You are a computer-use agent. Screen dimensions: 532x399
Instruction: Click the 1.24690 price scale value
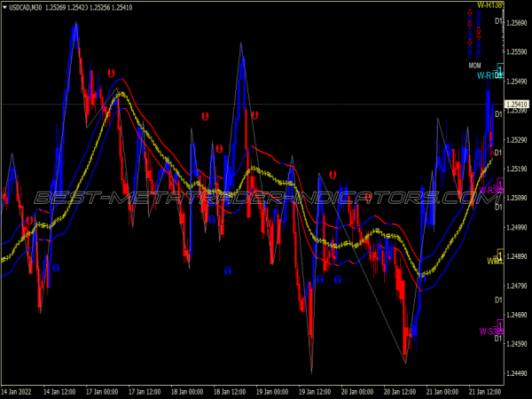coord(517,315)
